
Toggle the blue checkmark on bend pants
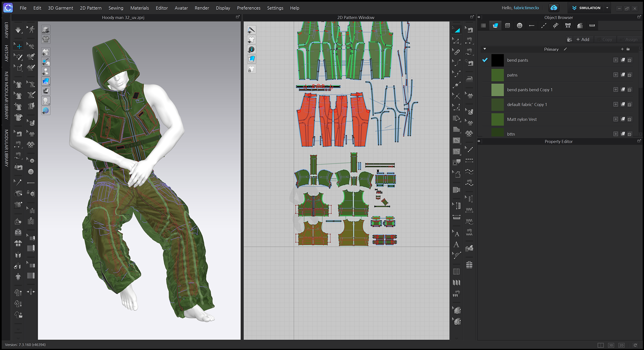pos(485,60)
